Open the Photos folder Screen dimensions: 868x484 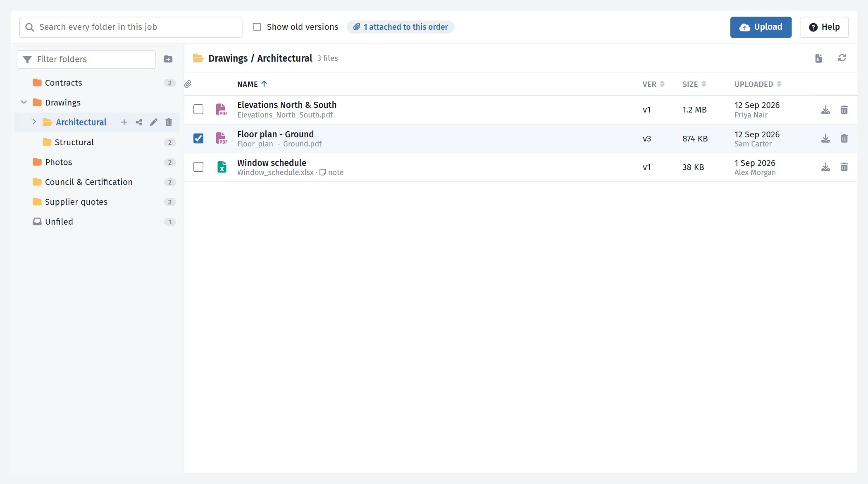pyautogui.click(x=97, y=162)
